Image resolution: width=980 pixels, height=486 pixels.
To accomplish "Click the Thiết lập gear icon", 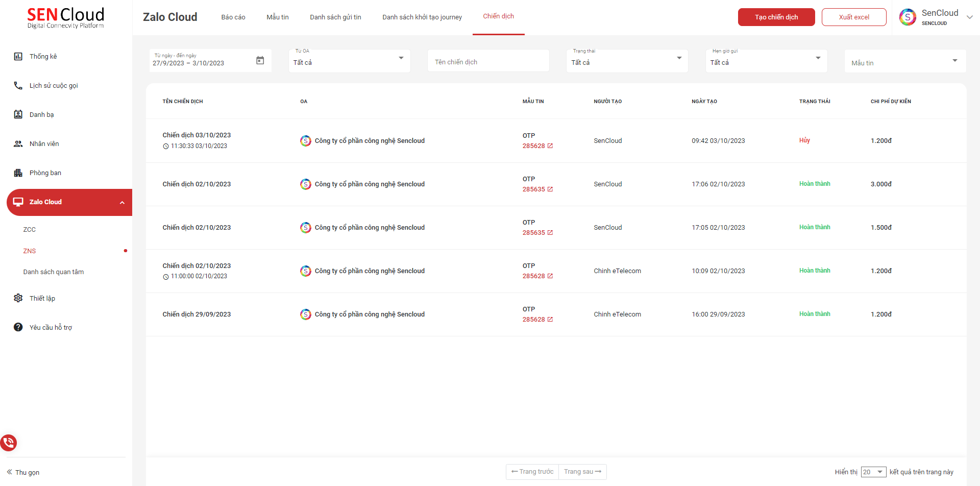I will click(18, 298).
